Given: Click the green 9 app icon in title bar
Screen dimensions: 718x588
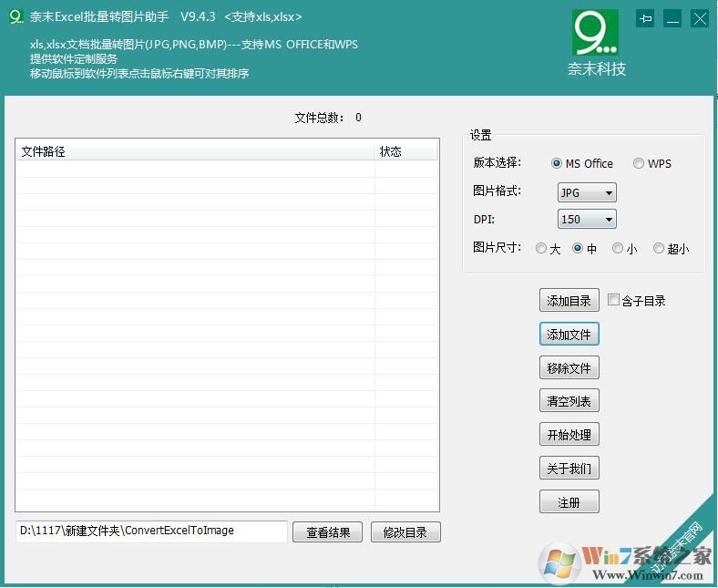Looking at the screenshot, I should [16, 17].
